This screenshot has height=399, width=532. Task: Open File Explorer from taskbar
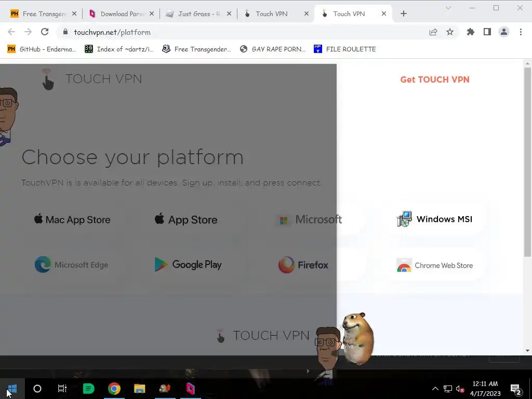pos(139,389)
